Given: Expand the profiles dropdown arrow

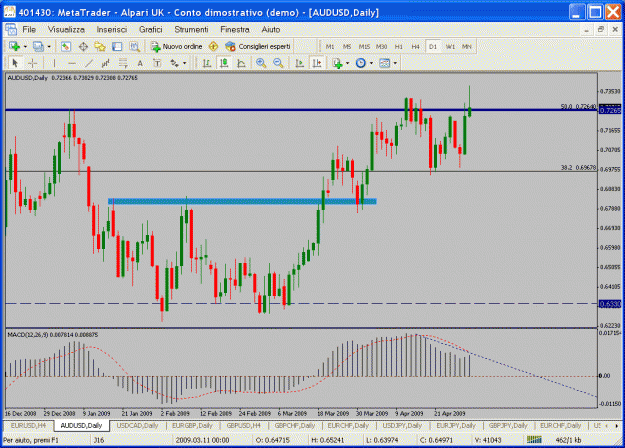Looking at the screenshot, I should coord(49,47).
